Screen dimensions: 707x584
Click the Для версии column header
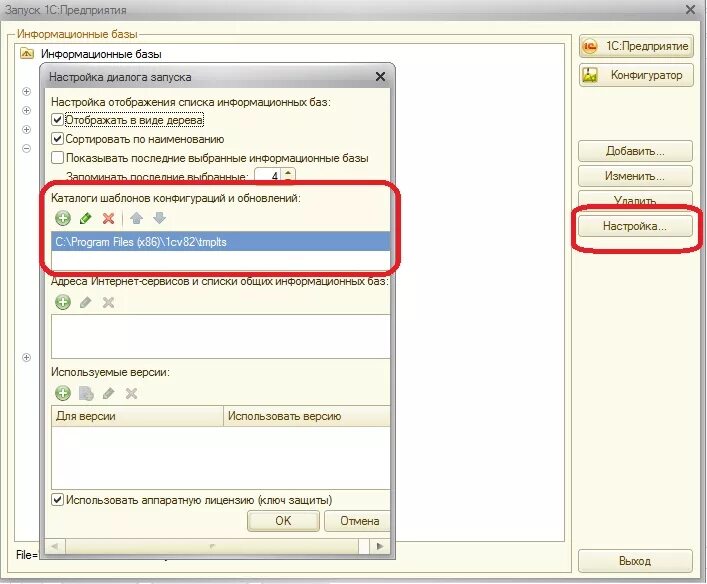point(138,416)
